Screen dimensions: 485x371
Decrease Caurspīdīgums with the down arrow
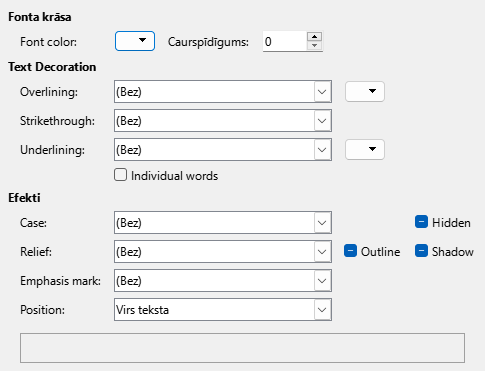314,46
